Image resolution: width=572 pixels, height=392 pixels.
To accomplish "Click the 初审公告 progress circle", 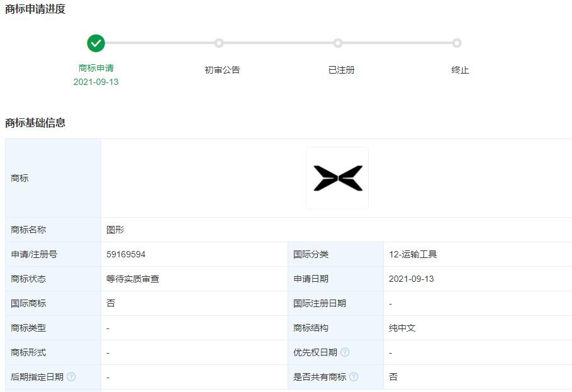I will click(x=219, y=43).
